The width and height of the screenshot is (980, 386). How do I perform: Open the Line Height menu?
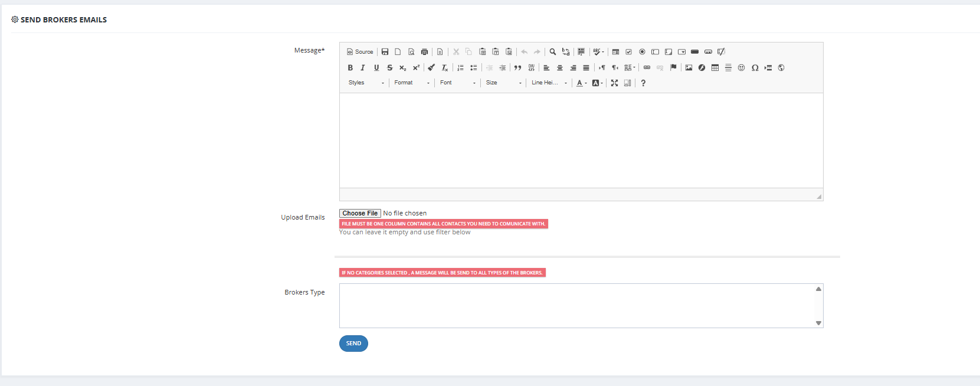point(549,83)
